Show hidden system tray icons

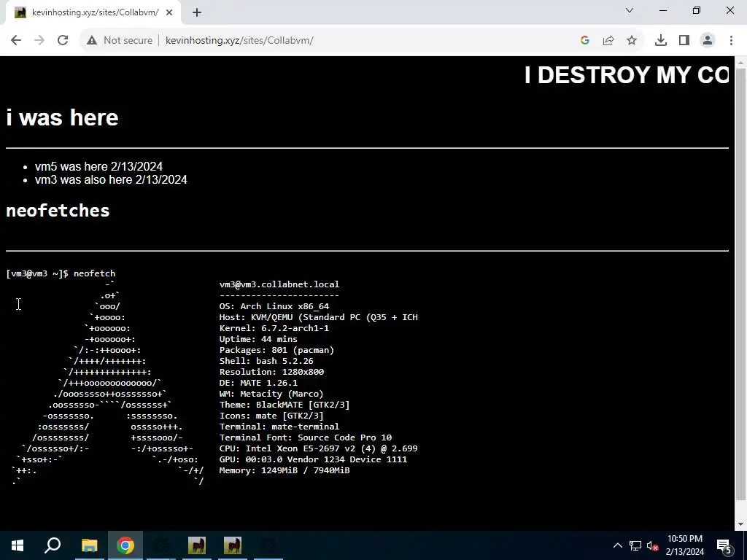[x=617, y=545]
